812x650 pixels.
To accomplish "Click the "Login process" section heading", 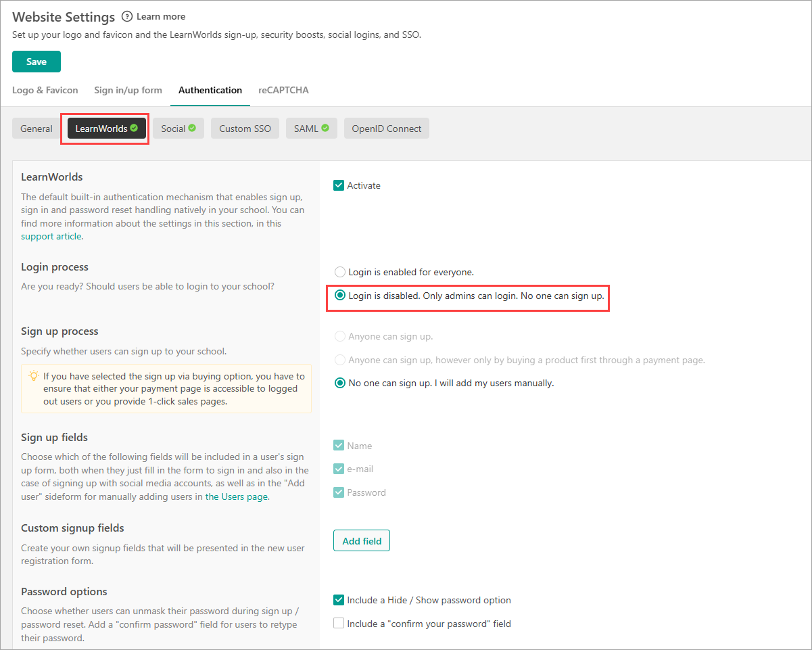I will click(x=55, y=267).
